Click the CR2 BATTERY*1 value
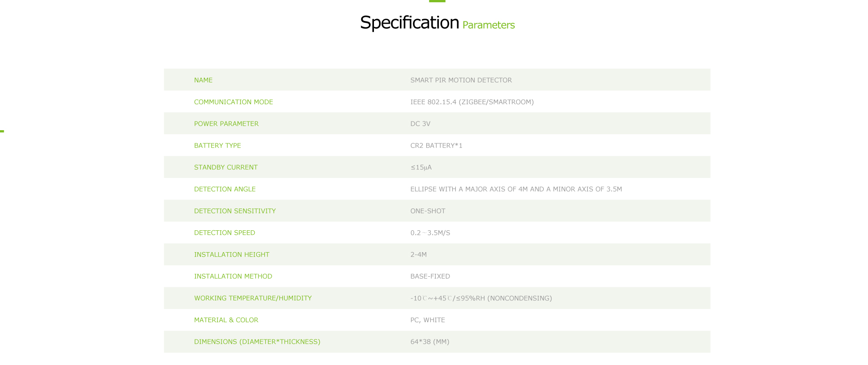The width and height of the screenshot is (868, 365). pyautogui.click(x=436, y=146)
